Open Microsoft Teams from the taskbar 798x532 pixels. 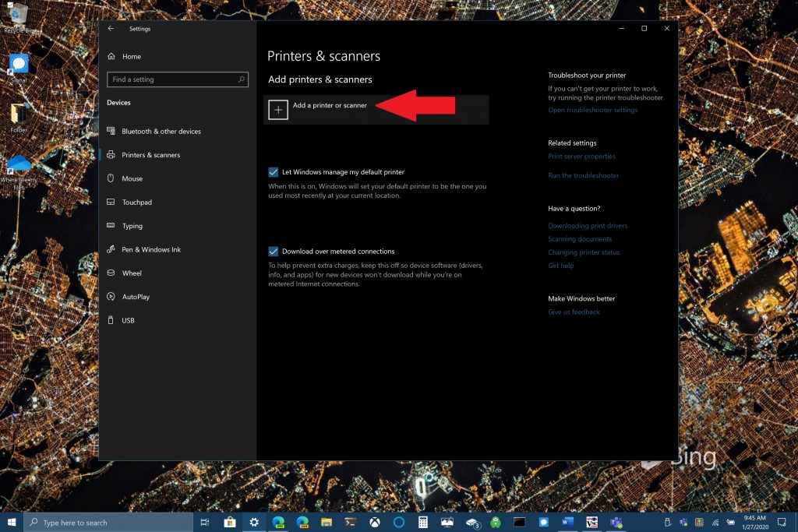616,523
